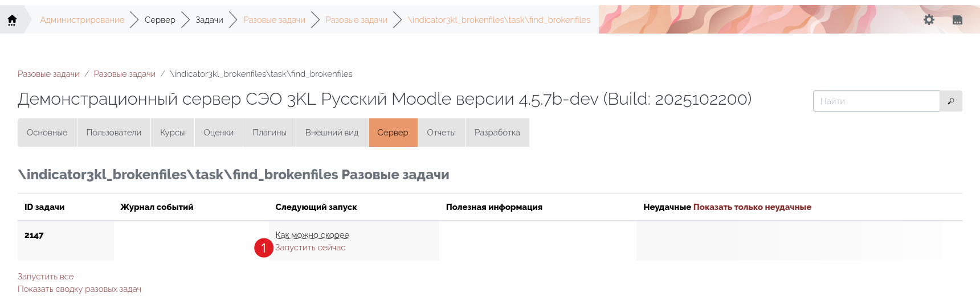Click the card-shaped icon beside the gear

(957, 20)
